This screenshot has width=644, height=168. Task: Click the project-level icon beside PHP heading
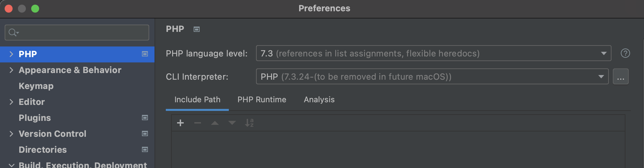pos(197,30)
